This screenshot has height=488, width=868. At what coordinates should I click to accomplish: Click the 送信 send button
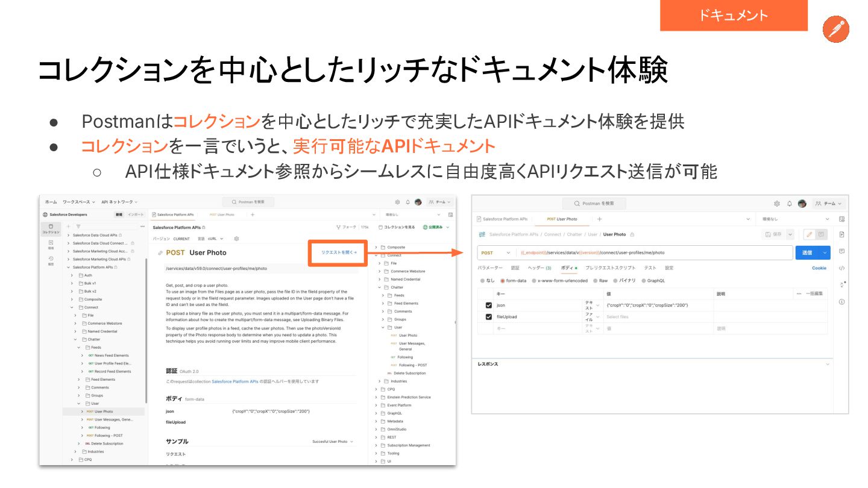click(x=807, y=253)
